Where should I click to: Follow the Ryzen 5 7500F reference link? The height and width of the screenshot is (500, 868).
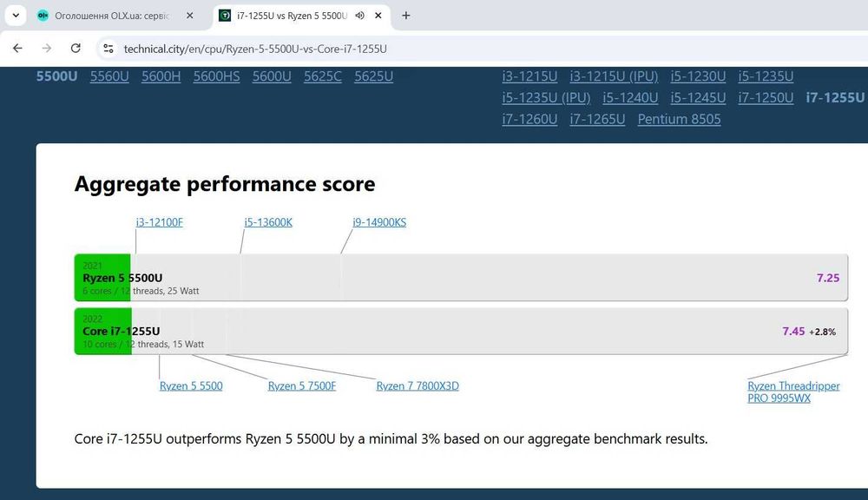tap(302, 386)
